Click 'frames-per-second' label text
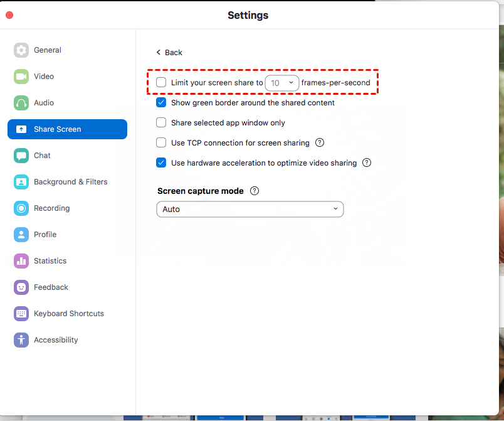The width and height of the screenshot is (504, 421). [x=336, y=83]
